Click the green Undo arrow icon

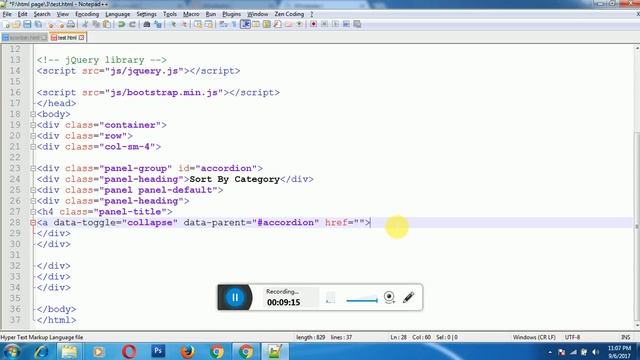click(121, 24)
